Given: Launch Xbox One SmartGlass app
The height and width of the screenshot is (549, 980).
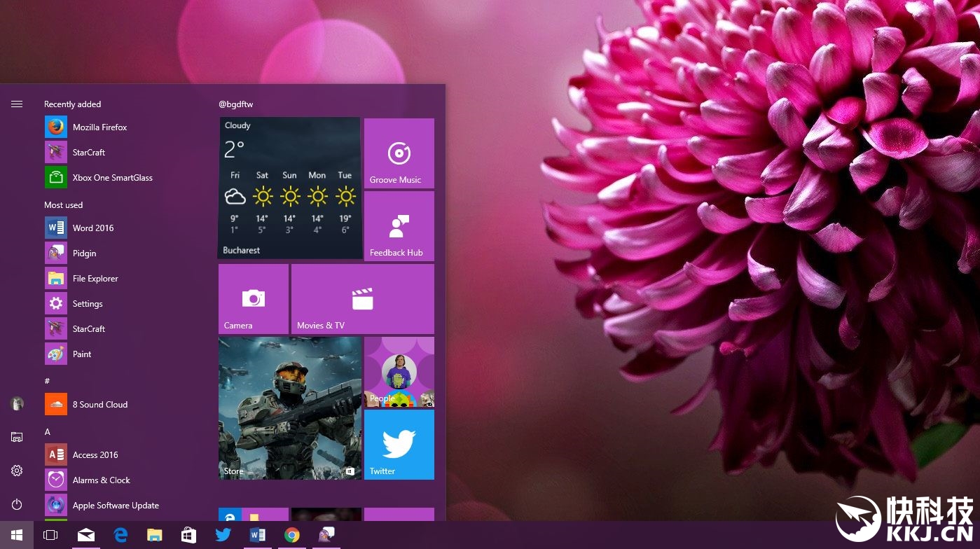Looking at the screenshot, I should point(112,178).
